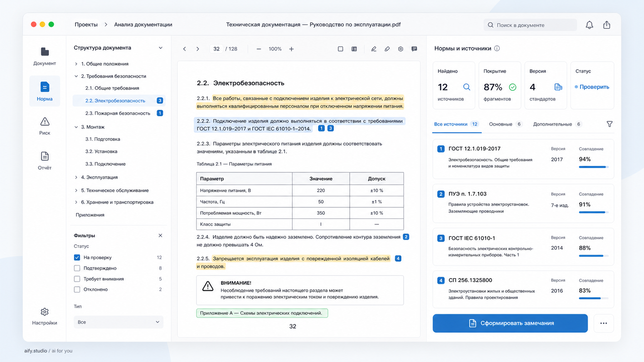Click the share/export icon in header
This screenshot has width=644, height=362.
click(x=607, y=25)
